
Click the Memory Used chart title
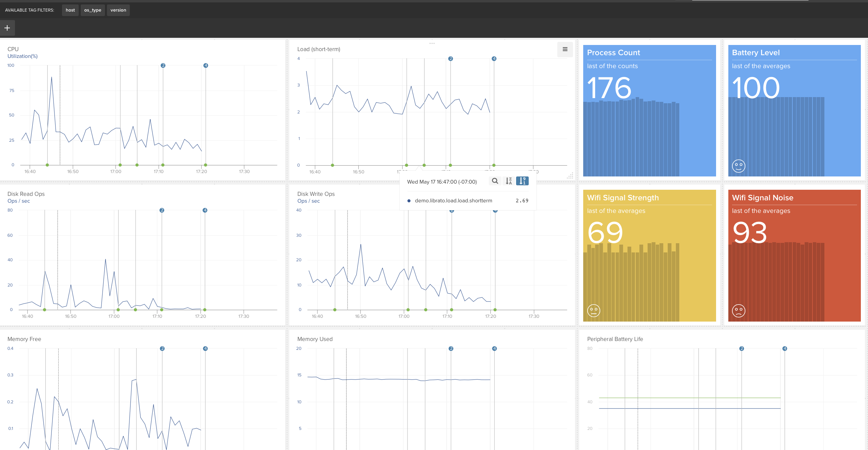pos(315,339)
